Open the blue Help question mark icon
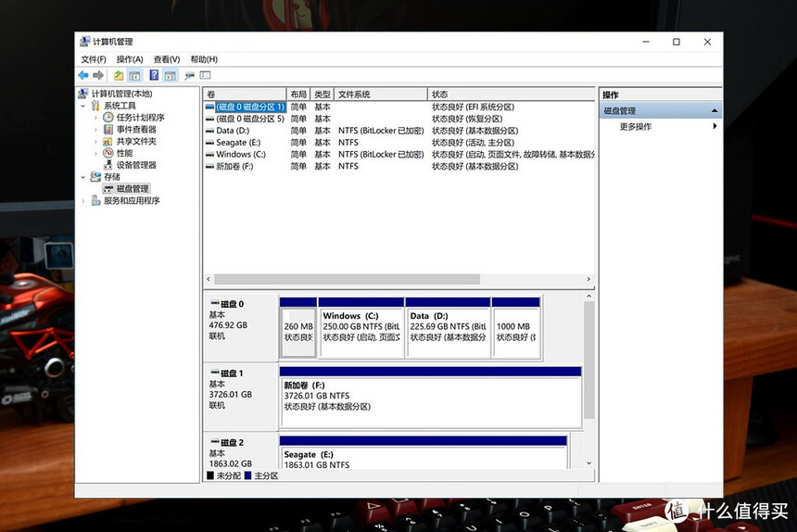Viewport: 797px width, 532px height. 154,75
